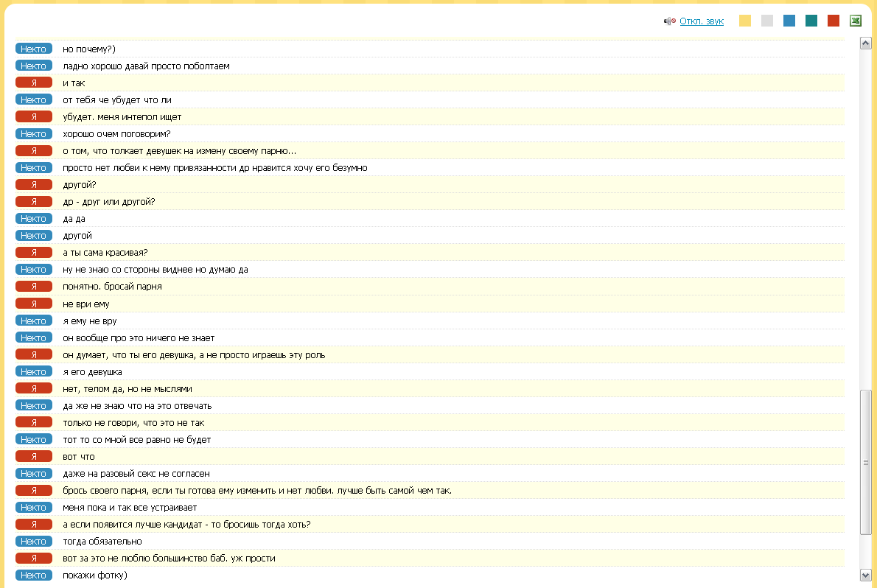Screen dimensions: 877x588
Task: Select message 'даже на разовый секс не согласен'
Action: pyautogui.click(x=136, y=474)
